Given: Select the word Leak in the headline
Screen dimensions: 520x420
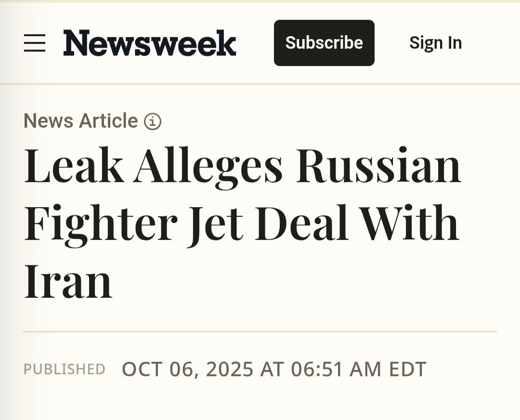Looking at the screenshot, I should (73, 166).
